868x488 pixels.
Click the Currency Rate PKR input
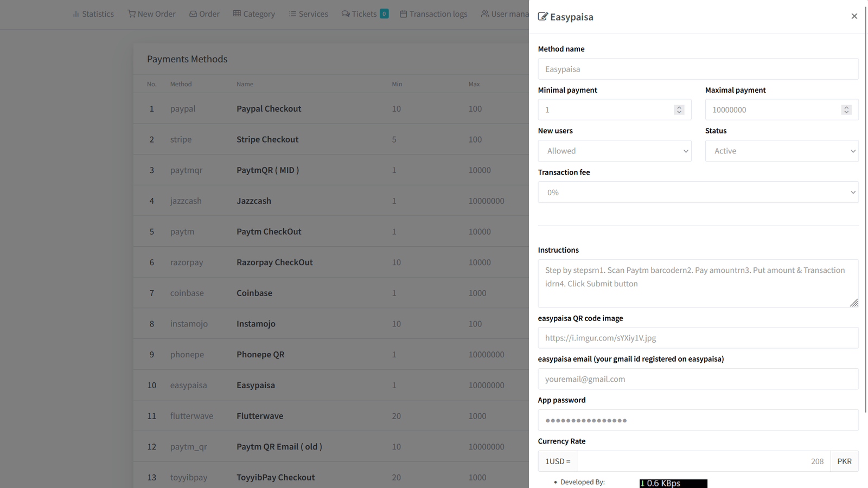click(x=703, y=461)
